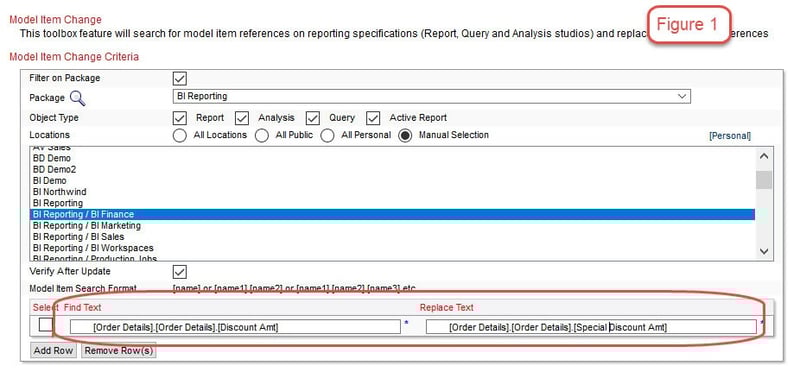
Task: Choose the Manual Selection radio button
Action: coord(405,136)
